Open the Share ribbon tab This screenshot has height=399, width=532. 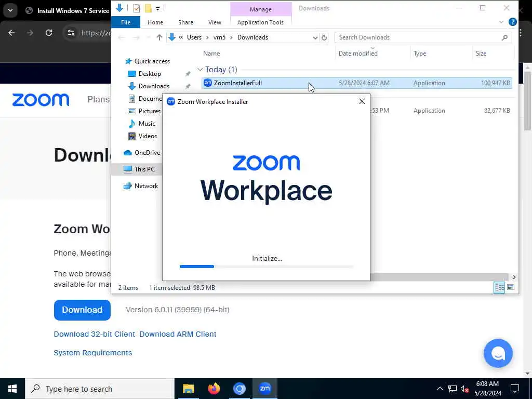[185, 22]
